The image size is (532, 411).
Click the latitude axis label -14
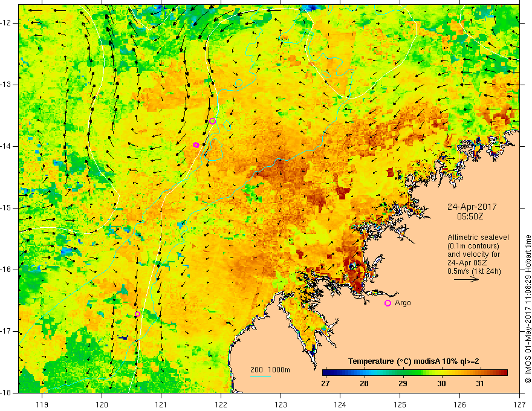tap(7, 146)
